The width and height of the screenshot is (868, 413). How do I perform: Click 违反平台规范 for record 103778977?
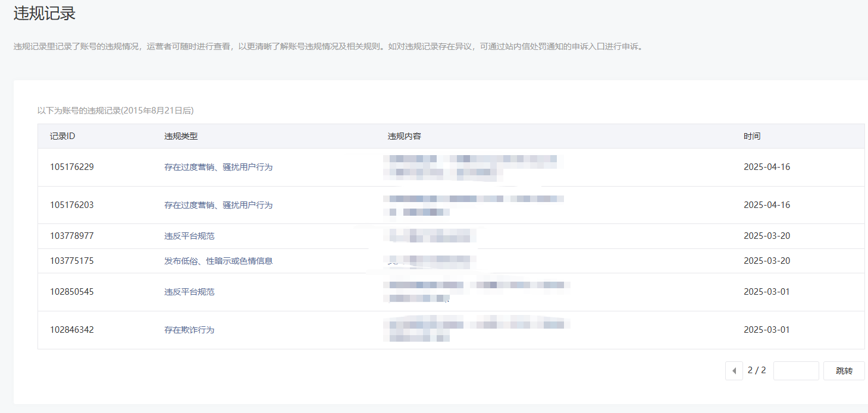tap(189, 236)
